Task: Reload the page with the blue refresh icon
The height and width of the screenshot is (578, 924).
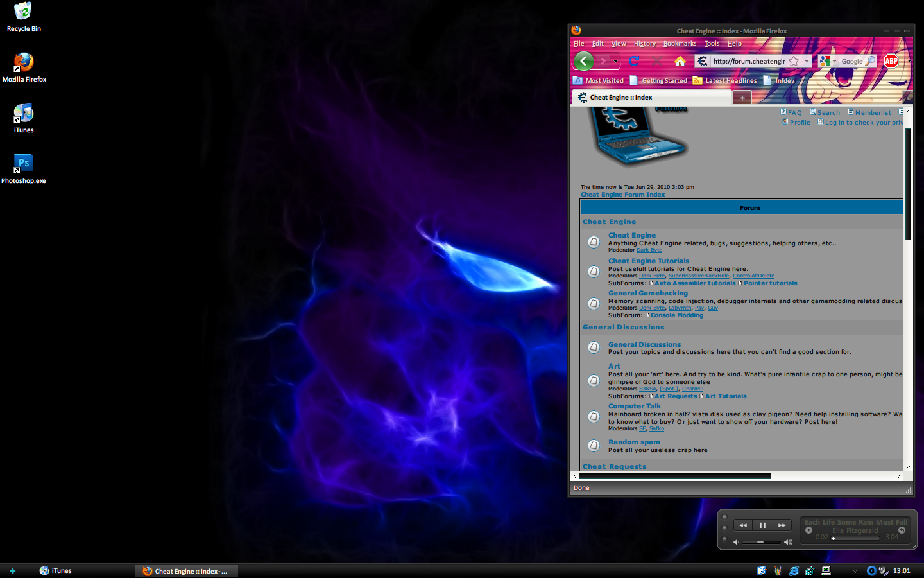Action: click(634, 61)
